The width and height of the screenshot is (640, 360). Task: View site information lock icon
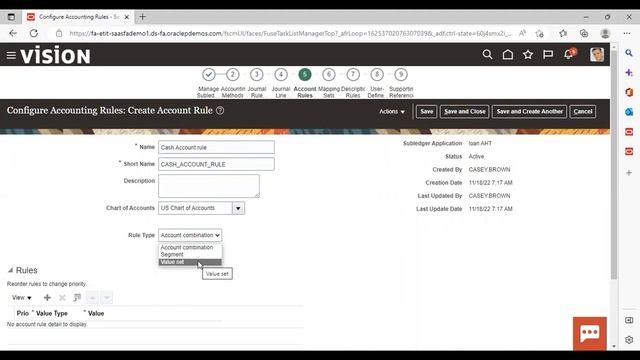(59, 33)
